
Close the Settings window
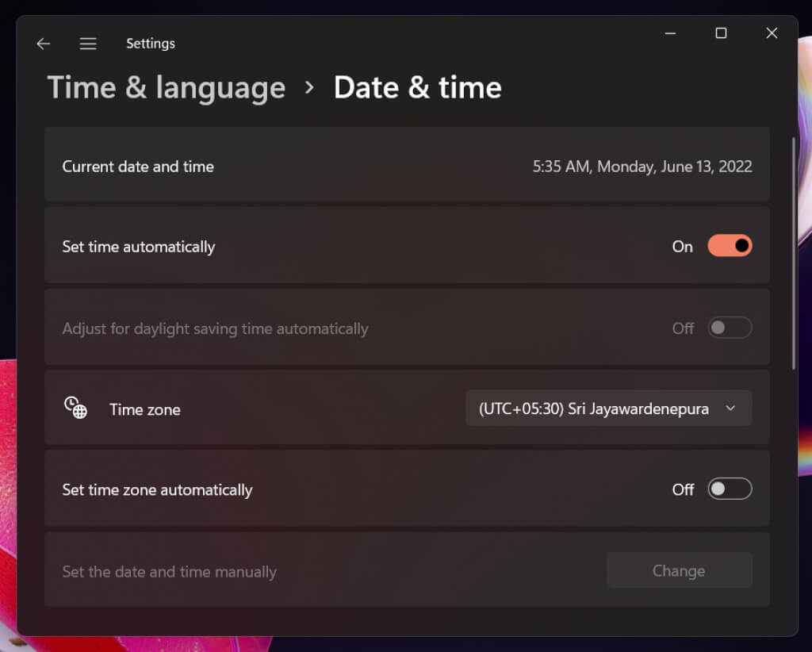point(772,33)
